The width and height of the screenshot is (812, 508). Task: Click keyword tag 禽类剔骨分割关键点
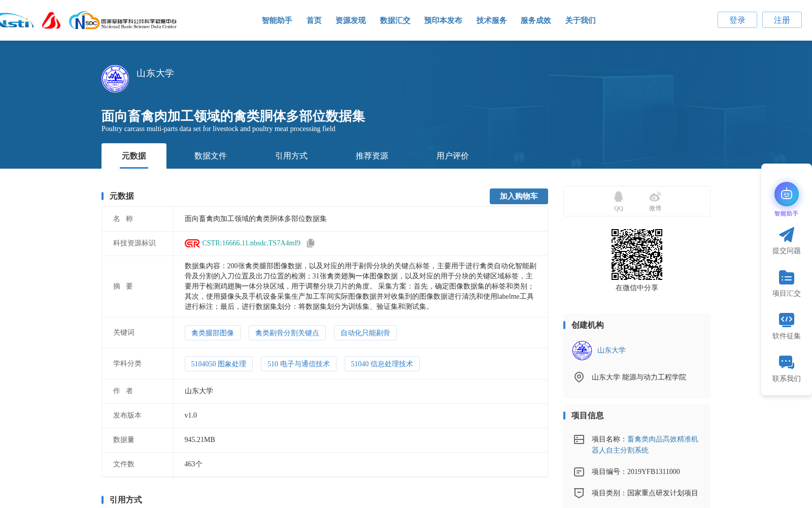pyautogui.click(x=287, y=333)
